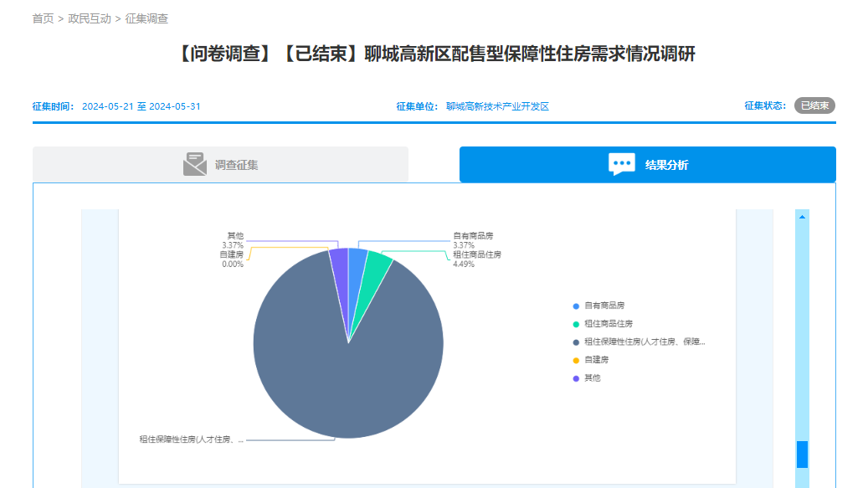Click the 聊城高新技术产业开发区 unit name
This screenshot has width=868, height=488.
click(497, 107)
